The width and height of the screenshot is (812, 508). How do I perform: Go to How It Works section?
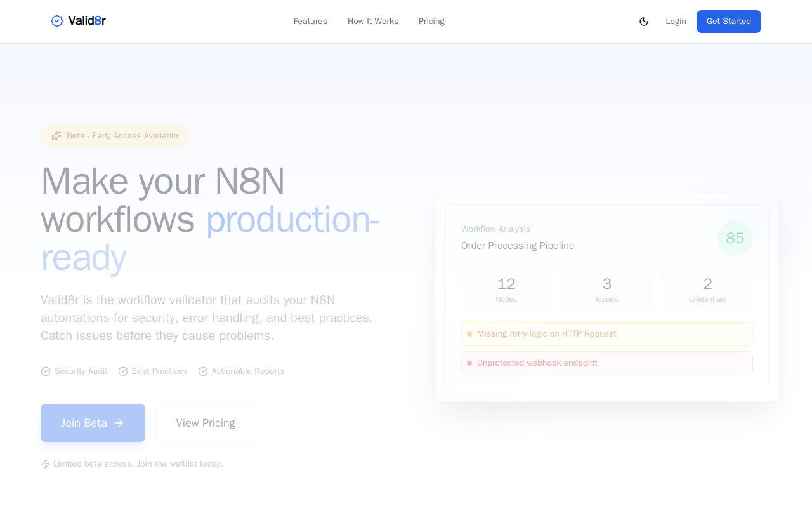(x=373, y=22)
